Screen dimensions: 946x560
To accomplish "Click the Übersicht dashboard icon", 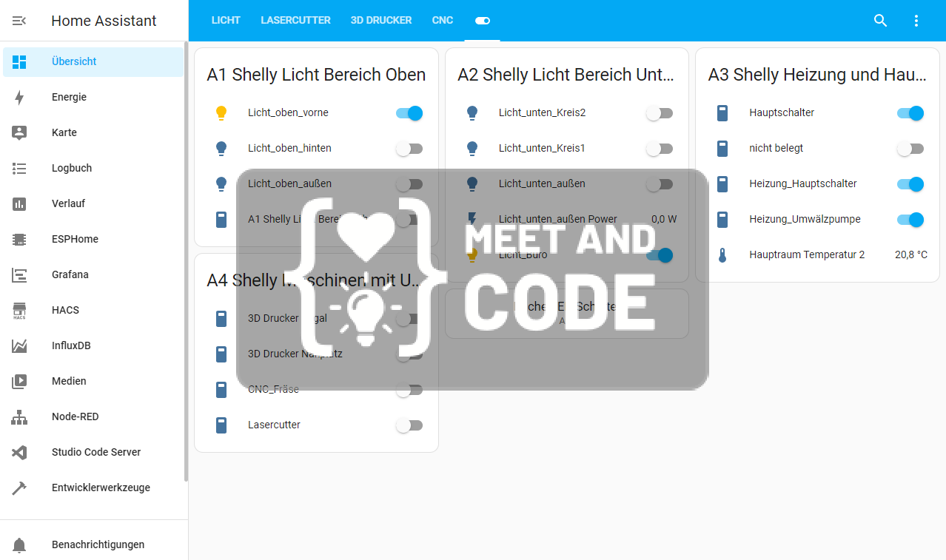I will click(19, 62).
